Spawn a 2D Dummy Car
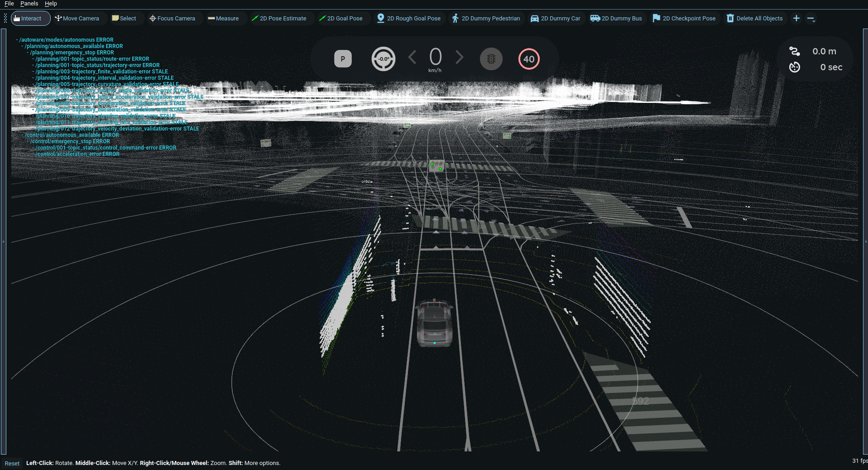The width and height of the screenshot is (868, 470). tap(556, 18)
